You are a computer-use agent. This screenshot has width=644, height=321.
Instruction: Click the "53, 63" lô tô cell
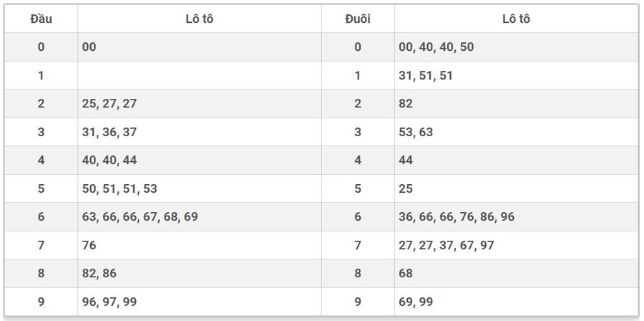coord(416,132)
